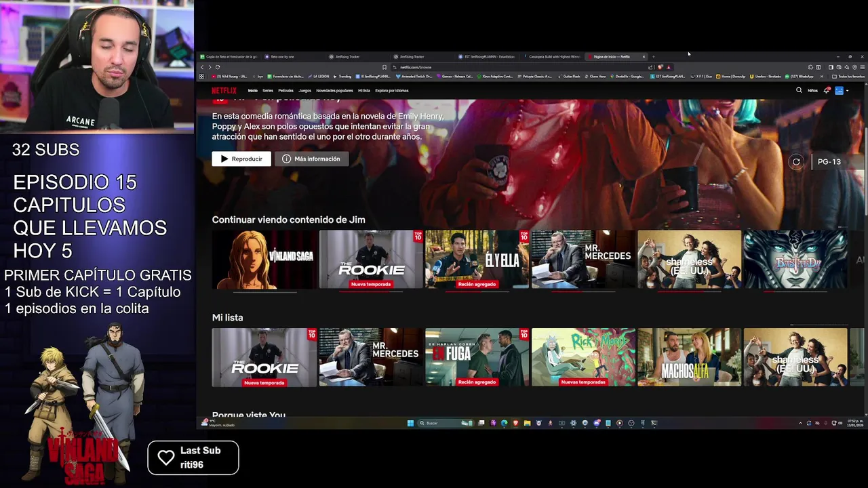Viewport: 868px width, 488px height.
Task: Bookmark this page with bookmark icon
Action: pyautogui.click(x=384, y=67)
